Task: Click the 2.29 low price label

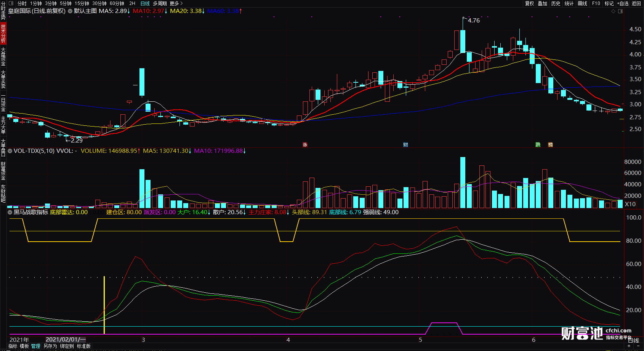Action: (x=77, y=140)
